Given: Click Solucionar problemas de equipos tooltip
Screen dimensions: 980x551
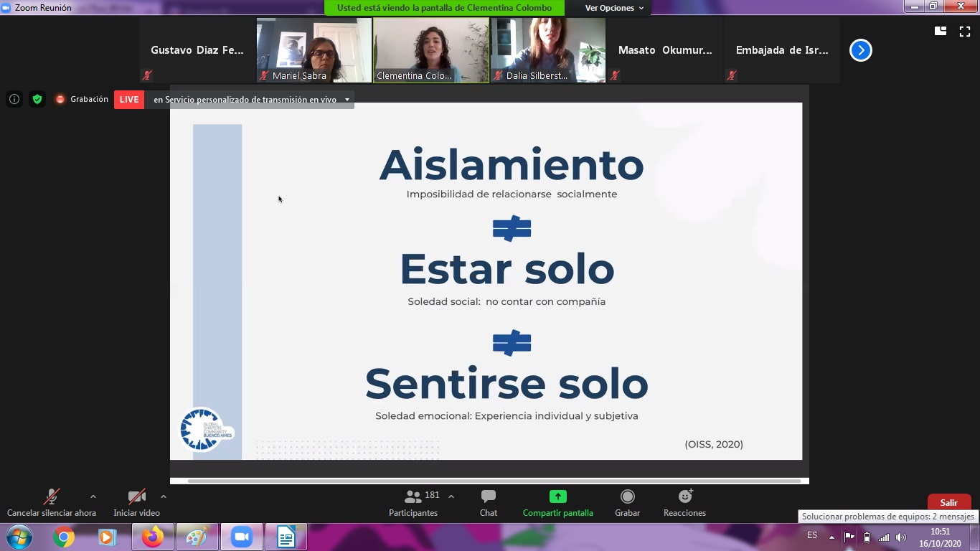Looking at the screenshot, I should coord(887,517).
